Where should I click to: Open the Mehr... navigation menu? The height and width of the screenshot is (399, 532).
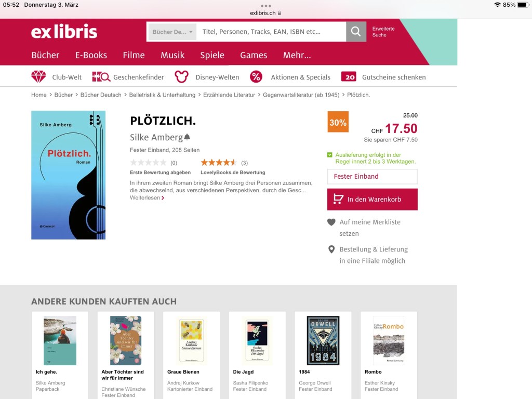[x=297, y=55]
